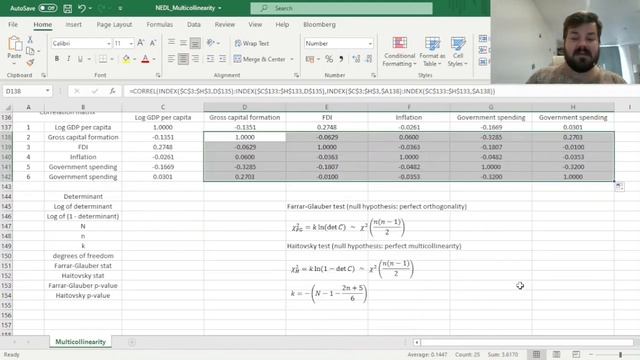Add a new sheet with plus icon
The width and height of the screenshot is (640, 360).
(x=132, y=342)
